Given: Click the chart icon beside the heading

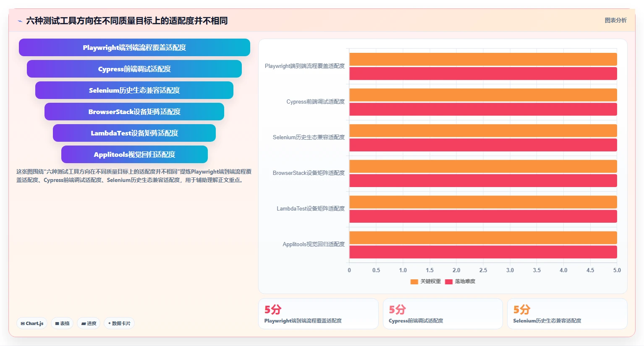Looking at the screenshot, I should click(20, 21).
